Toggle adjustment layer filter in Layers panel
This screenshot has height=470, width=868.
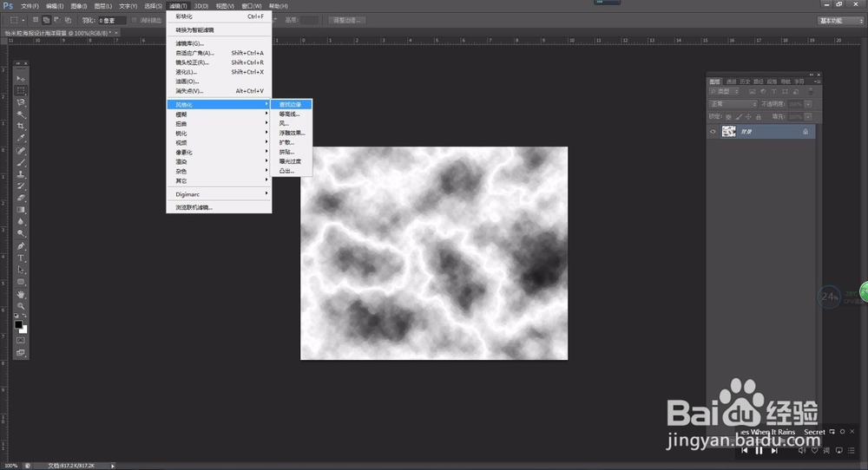coord(763,91)
